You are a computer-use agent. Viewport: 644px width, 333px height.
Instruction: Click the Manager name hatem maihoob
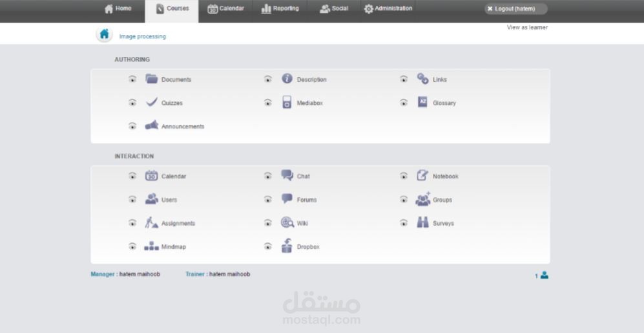pos(140,274)
